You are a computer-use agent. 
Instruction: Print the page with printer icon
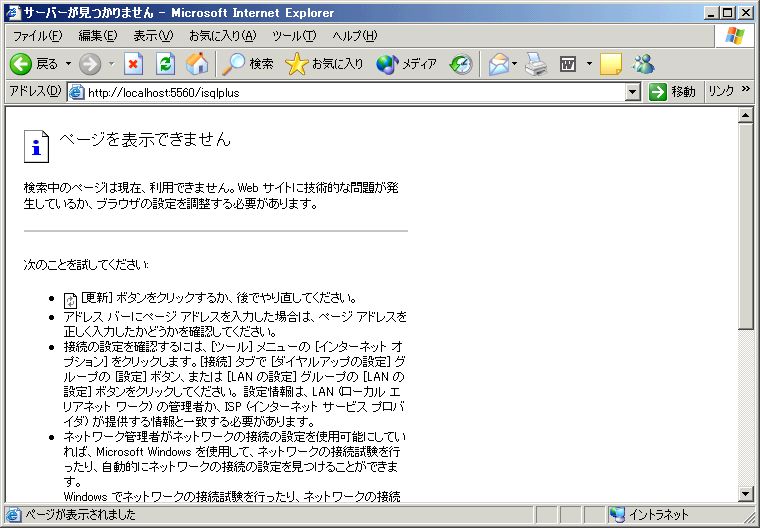pyautogui.click(x=537, y=64)
